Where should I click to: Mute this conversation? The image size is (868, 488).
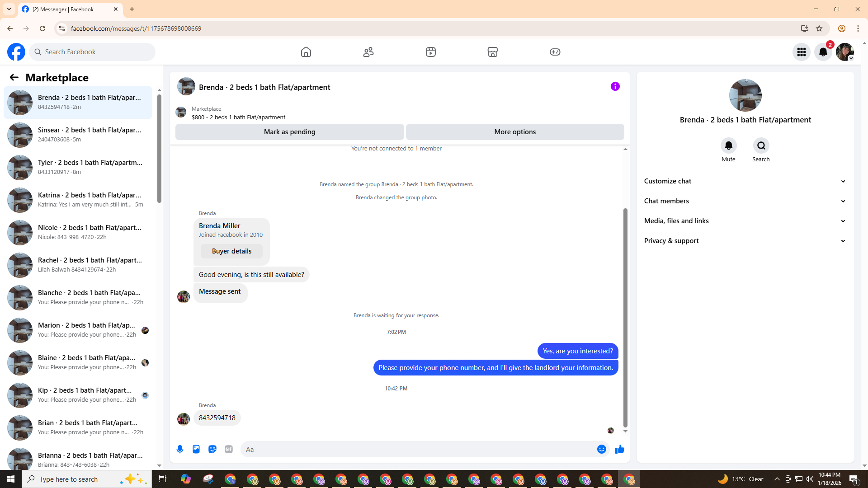tap(728, 145)
